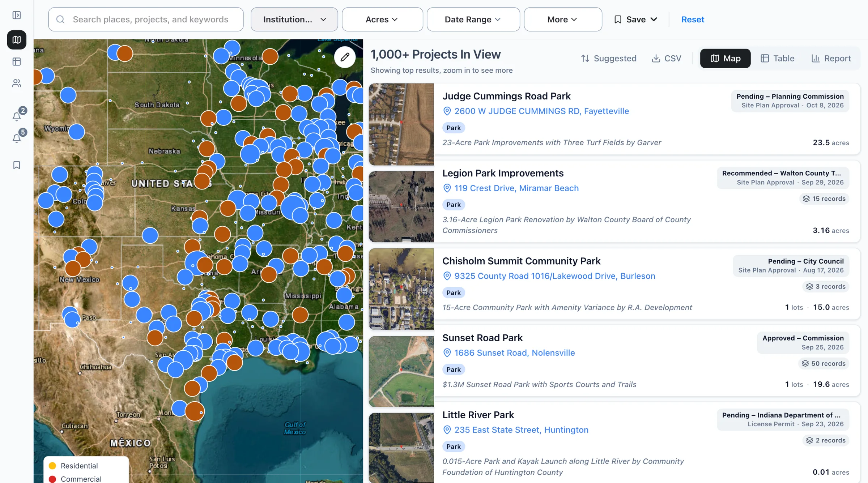This screenshot has height=483, width=868.
Task: Open the table layout sidebar icon
Action: [x=17, y=62]
